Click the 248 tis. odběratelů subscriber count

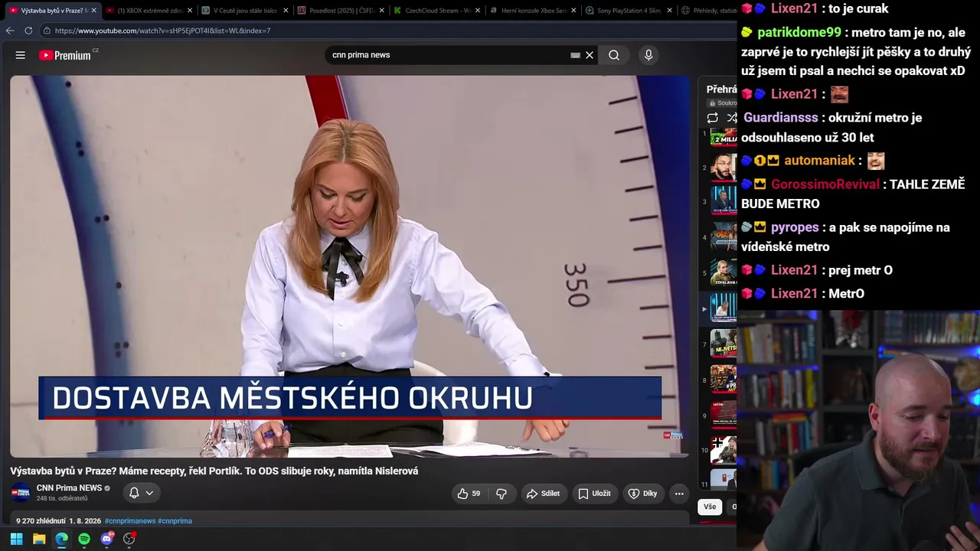click(62, 499)
